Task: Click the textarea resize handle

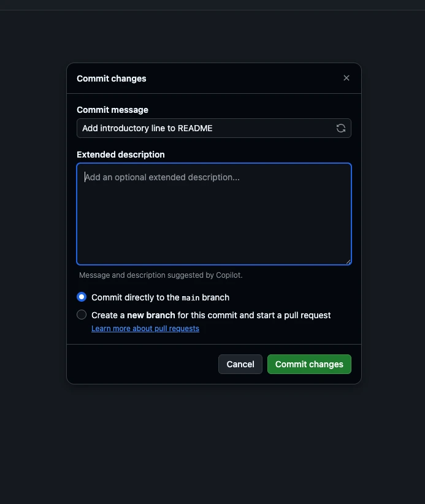Action: click(348, 262)
